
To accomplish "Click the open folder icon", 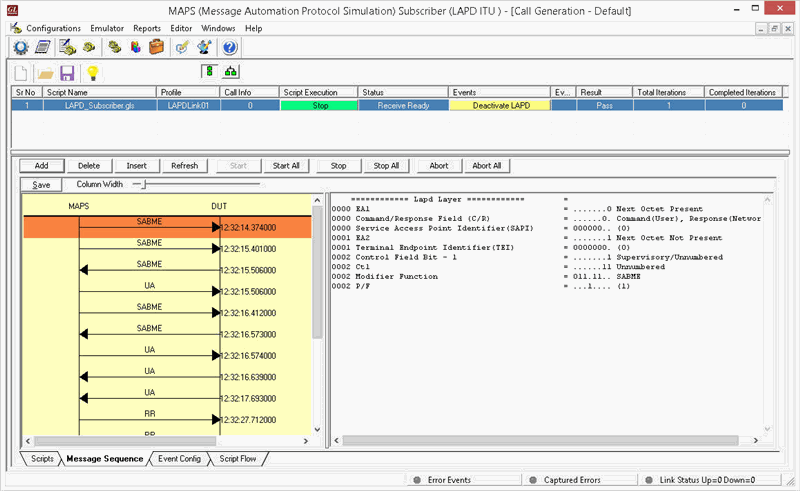I will (x=45, y=74).
